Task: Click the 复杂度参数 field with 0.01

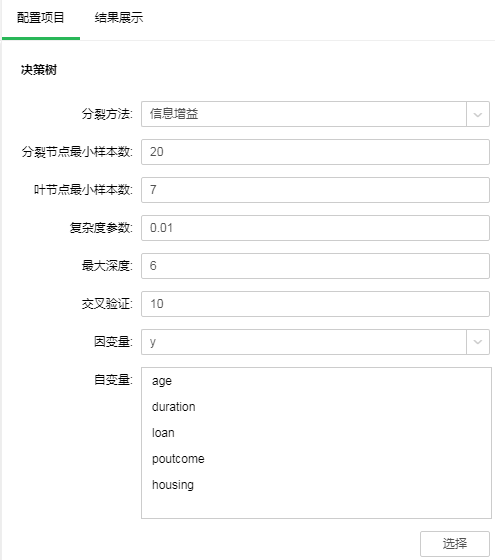Action: 315,228
